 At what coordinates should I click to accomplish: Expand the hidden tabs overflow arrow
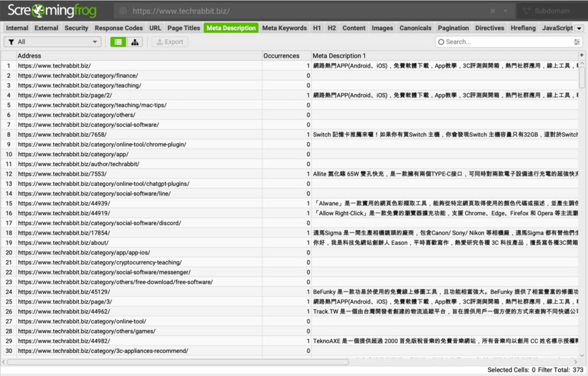[579, 28]
